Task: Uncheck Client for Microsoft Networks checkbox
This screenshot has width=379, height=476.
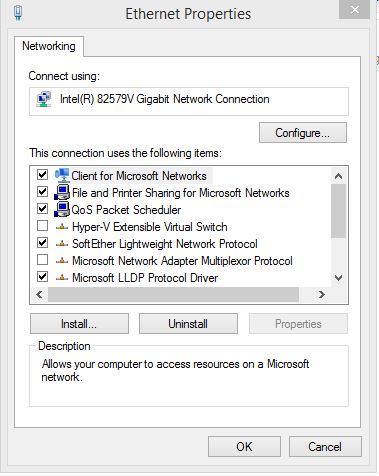Action: point(42,175)
